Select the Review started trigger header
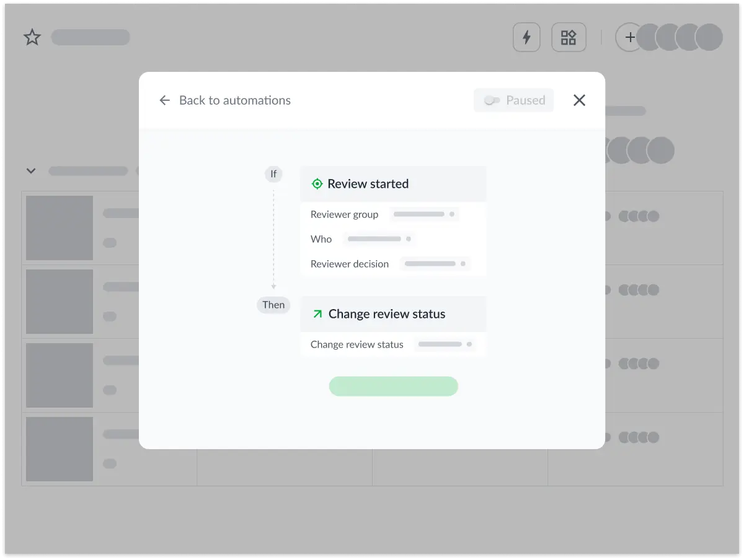744x560 pixels. point(369,183)
